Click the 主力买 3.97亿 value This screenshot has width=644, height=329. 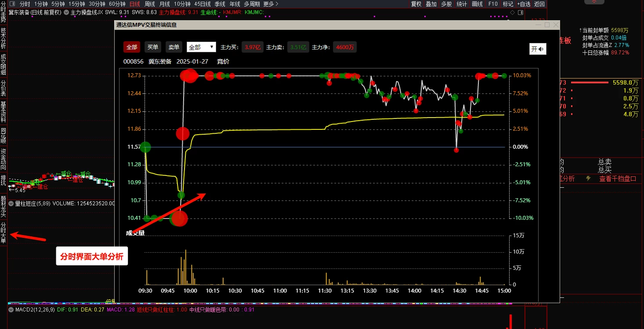253,47
